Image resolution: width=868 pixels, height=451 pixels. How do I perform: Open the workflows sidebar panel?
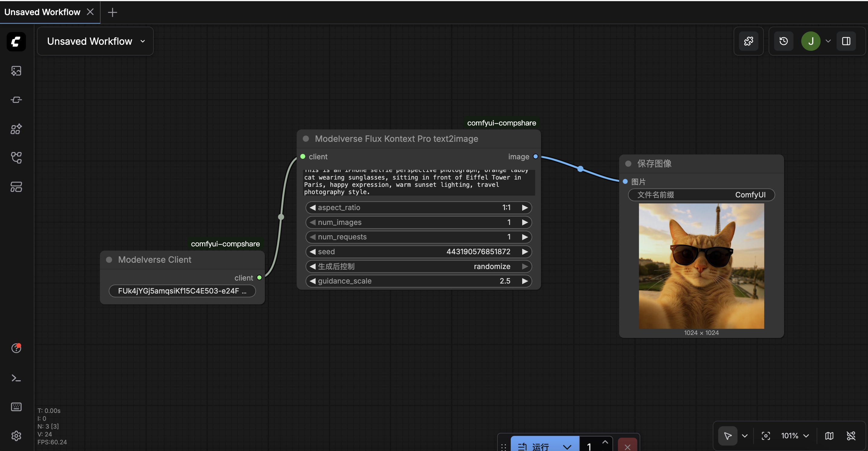point(16,157)
